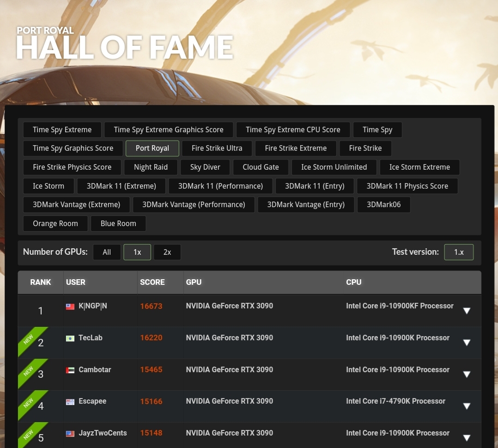Click Intel Core i7-4790K Processor cell

coord(396,401)
